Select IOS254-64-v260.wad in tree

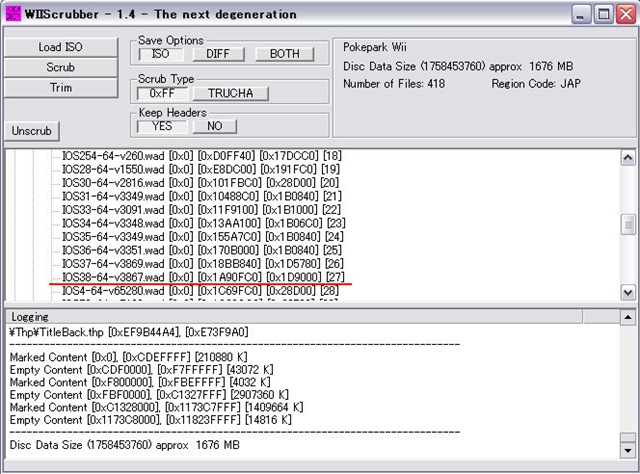tap(202, 156)
